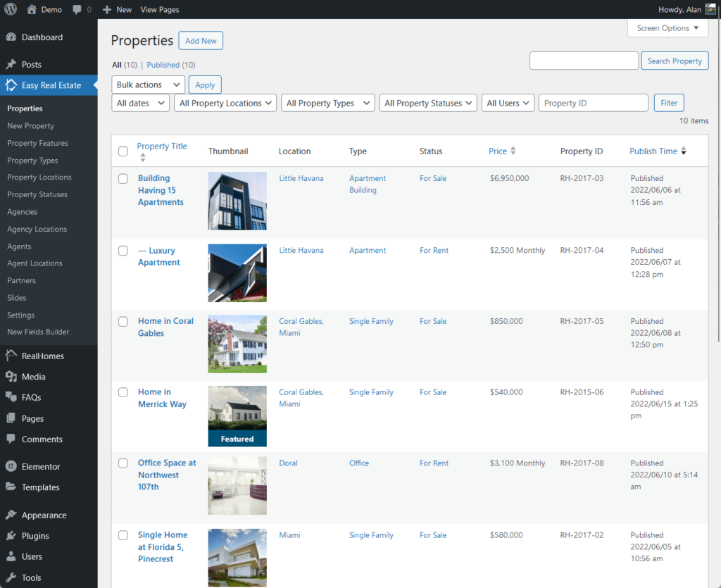Open the WordPress logo menu in the admin bar
Screen dimensions: 721x588
pyautogui.click(x=10, y=9)
